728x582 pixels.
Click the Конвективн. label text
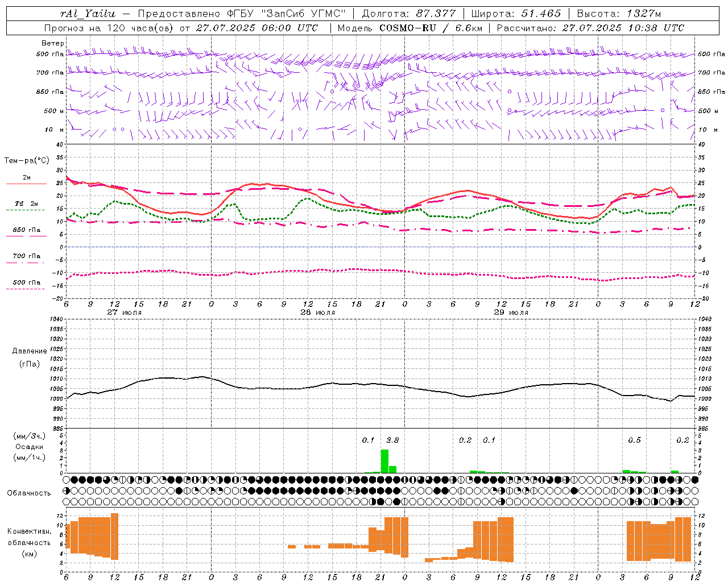pyautogui.click(x=29, y=531)
